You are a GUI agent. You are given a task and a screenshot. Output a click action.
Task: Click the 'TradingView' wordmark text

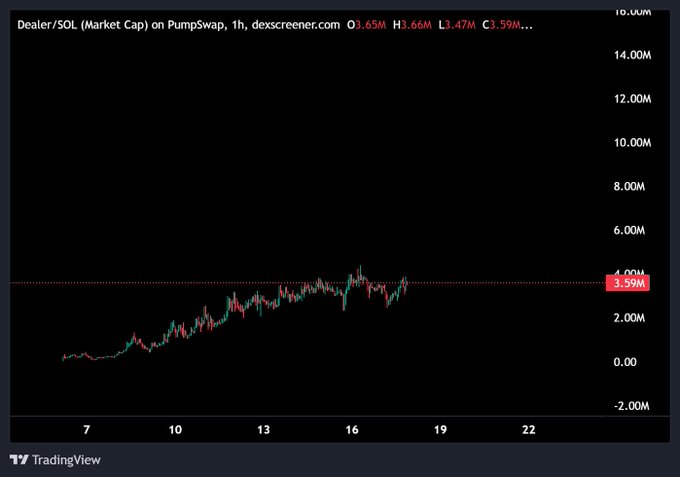click(66, 460)
